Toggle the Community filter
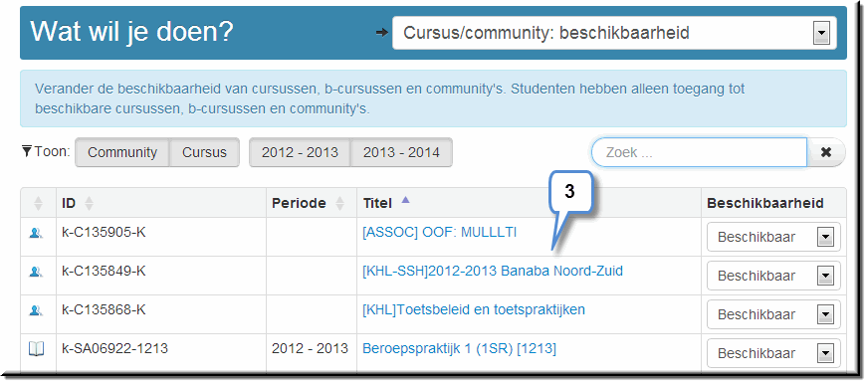 coord(121,153)
